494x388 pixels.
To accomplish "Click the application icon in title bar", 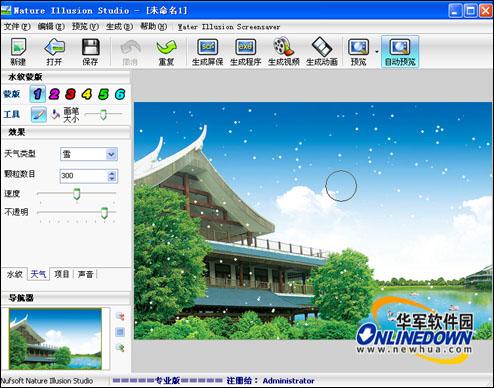I will pos(7,10).
